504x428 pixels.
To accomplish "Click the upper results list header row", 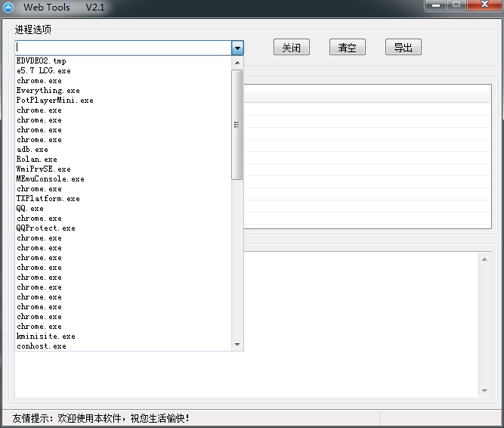I will click(x=367, y=98).
